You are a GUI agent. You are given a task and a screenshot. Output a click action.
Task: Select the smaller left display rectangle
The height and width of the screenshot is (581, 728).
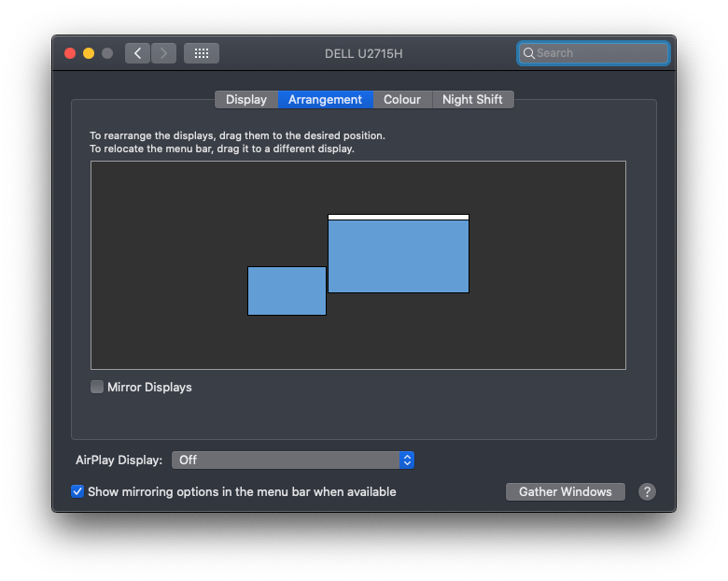(287, 290)
